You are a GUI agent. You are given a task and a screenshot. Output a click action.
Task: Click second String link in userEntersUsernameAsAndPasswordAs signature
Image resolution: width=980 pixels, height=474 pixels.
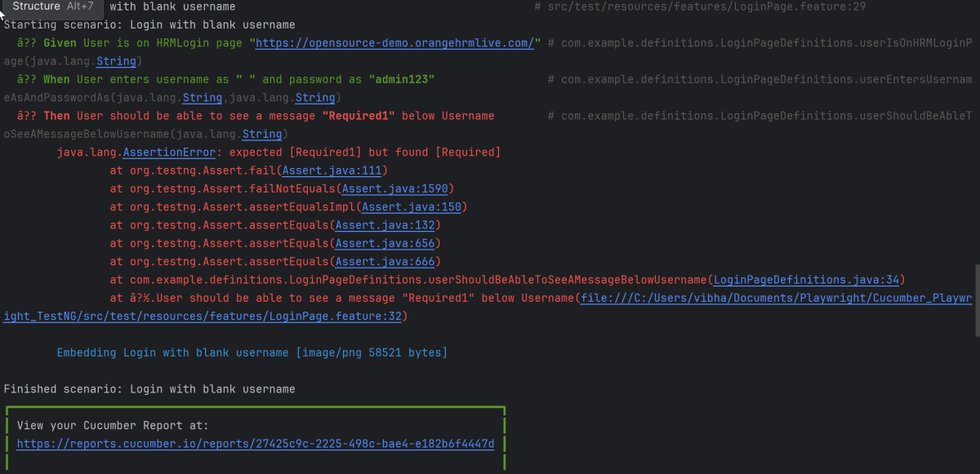[314, 98]
